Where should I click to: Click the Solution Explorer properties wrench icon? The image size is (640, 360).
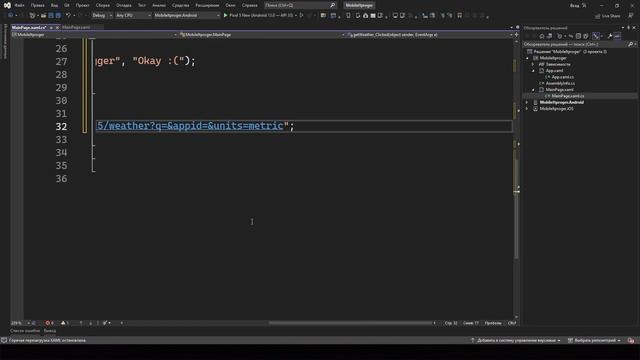pyautogui.click(x=609, y=36)
